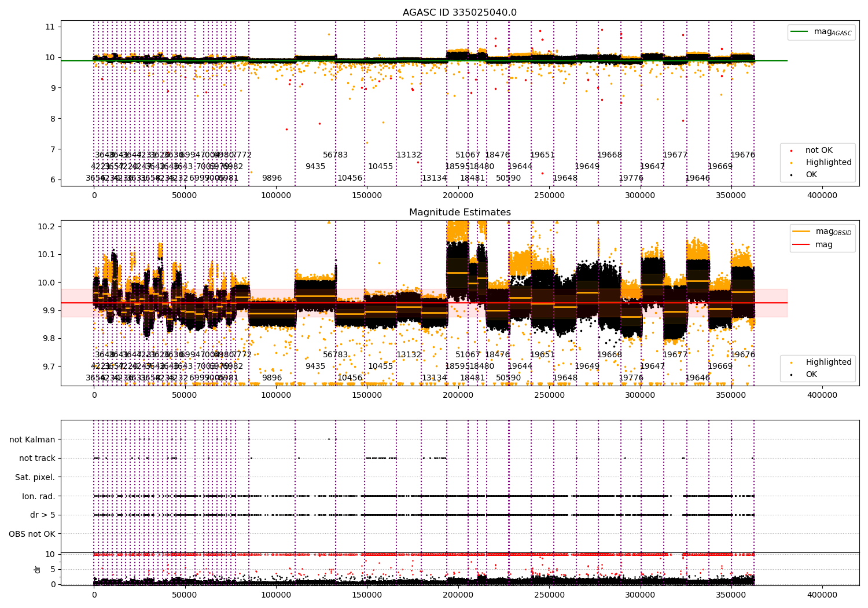
Task: Click obsid label 19648 in the top plot
Action: 565,178
